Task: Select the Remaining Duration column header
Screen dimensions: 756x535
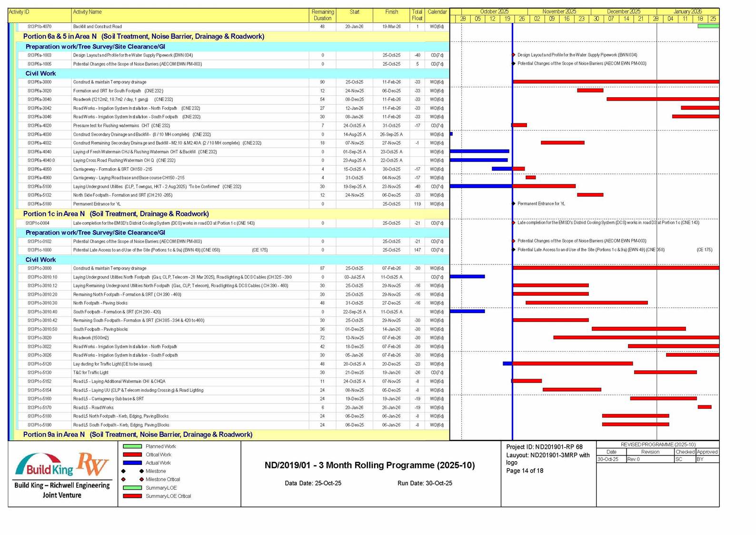Action: (x=322, y=15)
